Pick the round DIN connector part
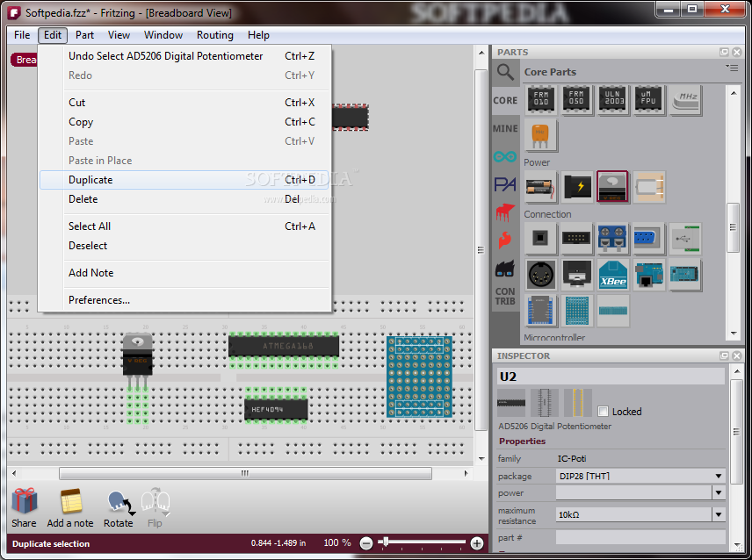The image size is (752, 560). 541,275
